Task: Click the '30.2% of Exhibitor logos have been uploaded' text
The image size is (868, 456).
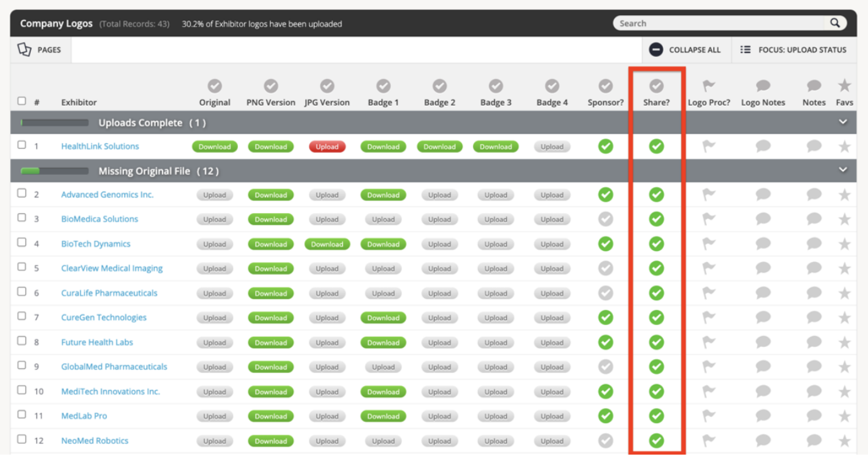Action: 262,24
